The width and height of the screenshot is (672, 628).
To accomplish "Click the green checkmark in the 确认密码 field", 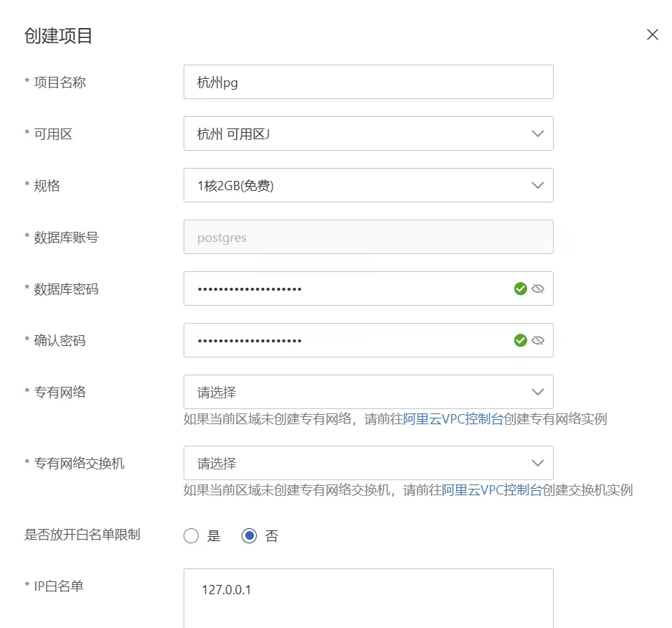I will pyautogui.click(x=520, y=341).
